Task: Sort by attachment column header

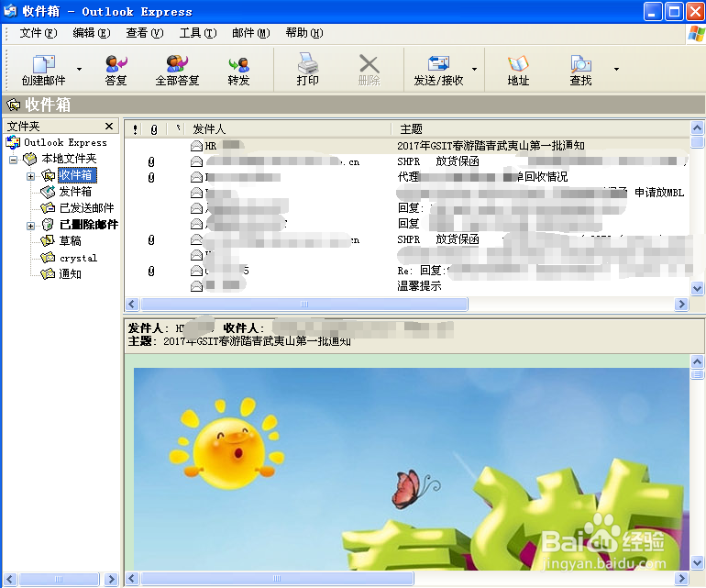Action: coord(154,129)
